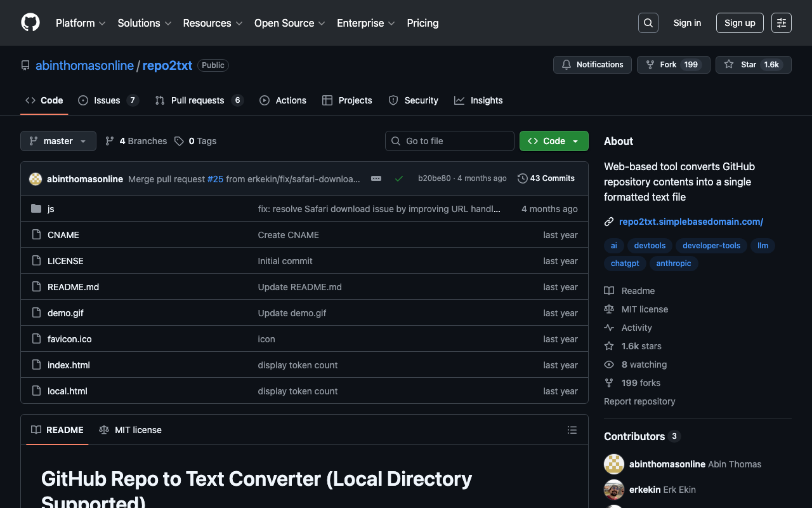
Task: Open the Notifications bell button
Action: click(x=592, y=65)
